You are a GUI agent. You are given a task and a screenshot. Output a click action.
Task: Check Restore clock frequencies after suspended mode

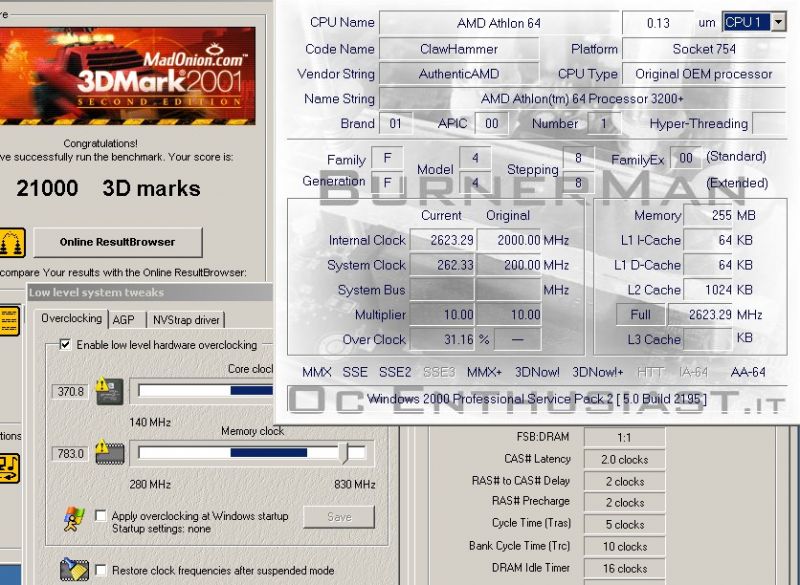click(101, 570)
